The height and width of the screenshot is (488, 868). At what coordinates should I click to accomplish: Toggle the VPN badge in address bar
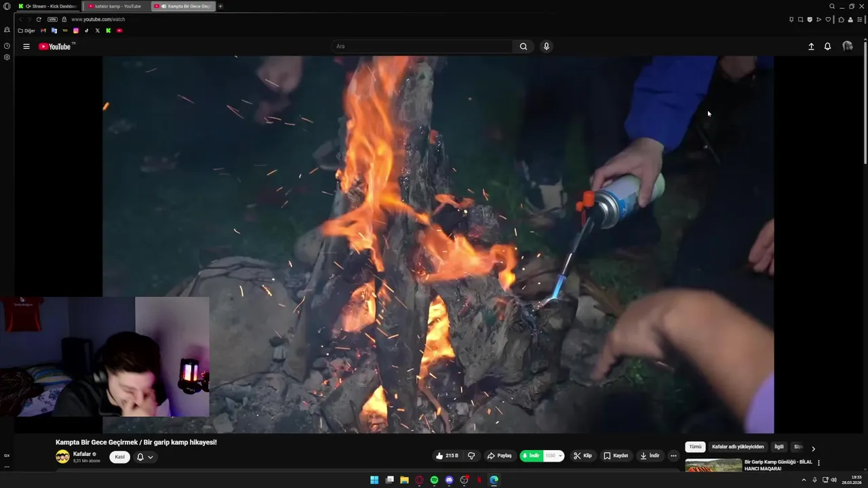coord(52,20)
